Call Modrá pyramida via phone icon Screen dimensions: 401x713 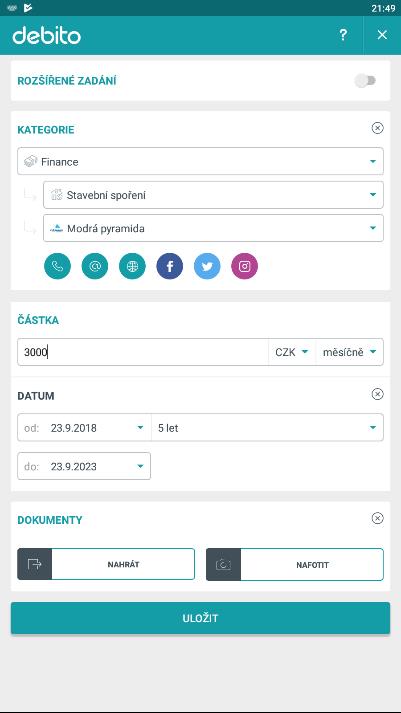pyautogui.click(x=57, y=266)
